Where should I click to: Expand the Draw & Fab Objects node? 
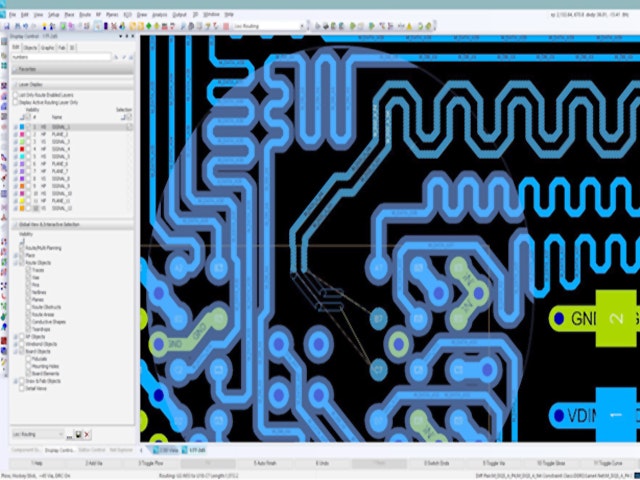[x=16, y=381]
